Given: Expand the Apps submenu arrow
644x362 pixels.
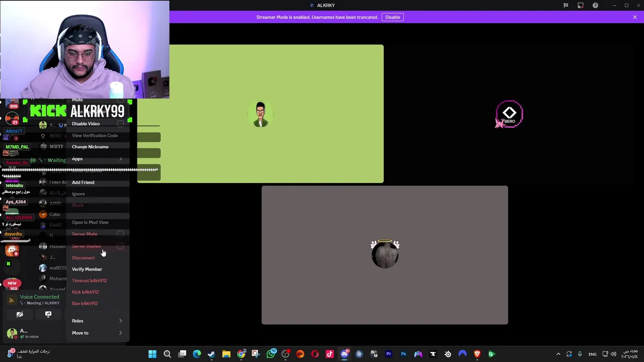Looking at the screenshot, I should click(120, 159).
